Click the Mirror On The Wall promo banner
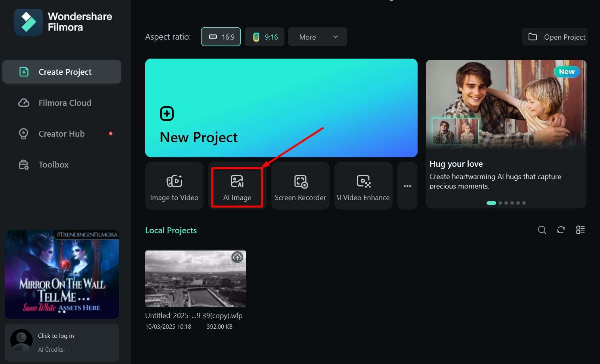Image resolution: width=600 pixels, height=364 pixels. click(x=62, y=274)
